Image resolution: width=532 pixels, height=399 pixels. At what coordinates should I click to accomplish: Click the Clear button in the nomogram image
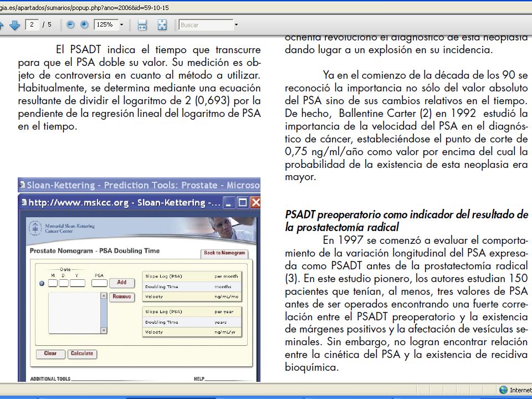coord(50,354)
